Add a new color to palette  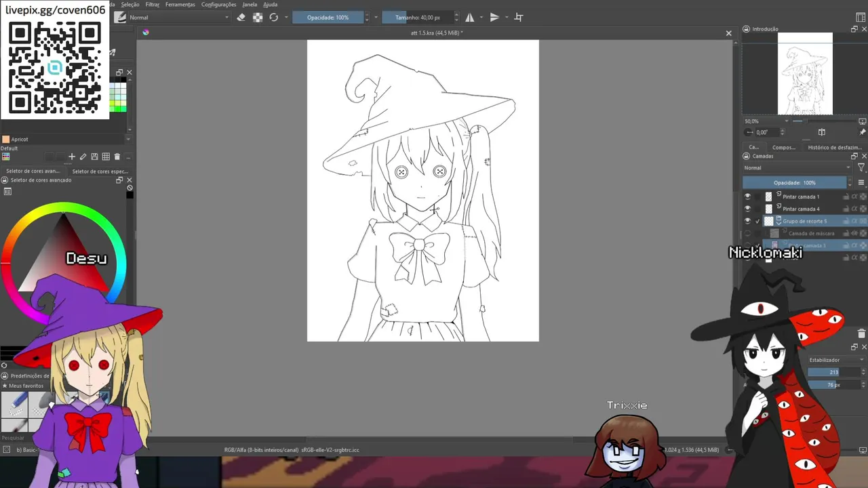pos(71,157)
